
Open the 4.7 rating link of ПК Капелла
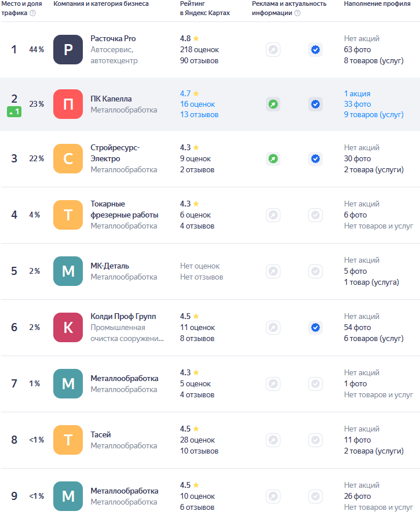(x=189, y=93)
